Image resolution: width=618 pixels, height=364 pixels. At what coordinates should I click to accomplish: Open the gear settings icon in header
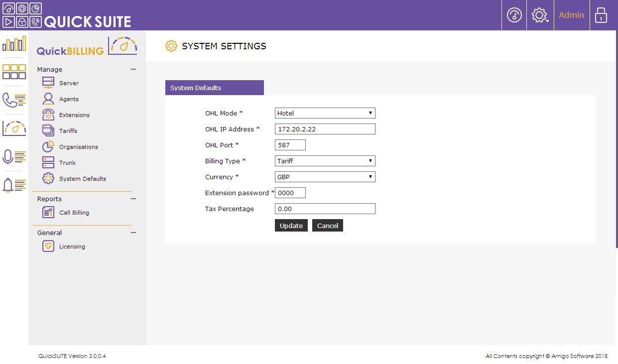tap(540, 15)
